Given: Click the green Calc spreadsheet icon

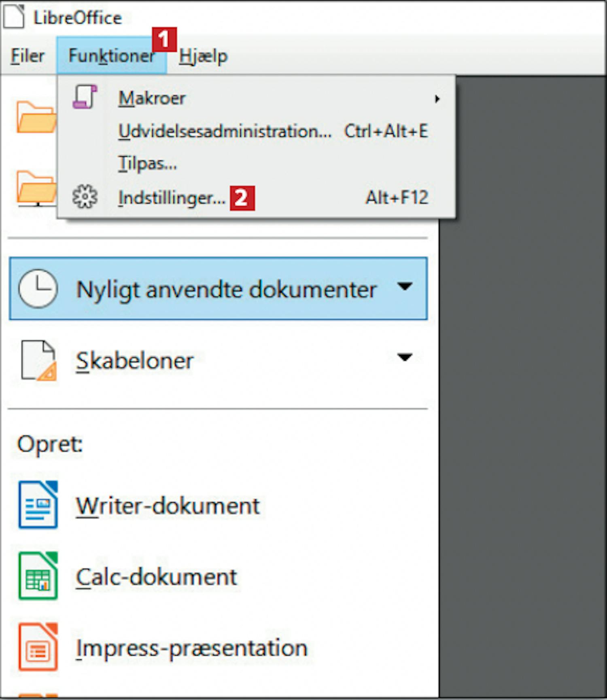Looking at the screenshot, I should click(x=38, y=575).
